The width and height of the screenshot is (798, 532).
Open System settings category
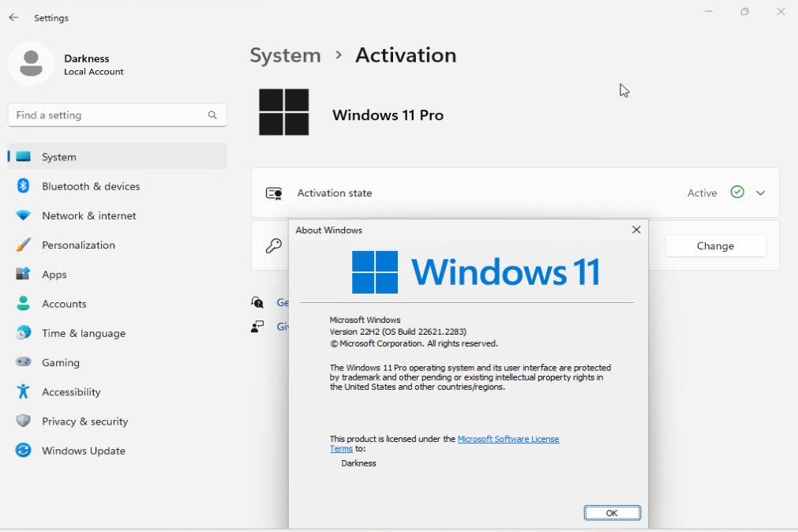pos(118,157)
